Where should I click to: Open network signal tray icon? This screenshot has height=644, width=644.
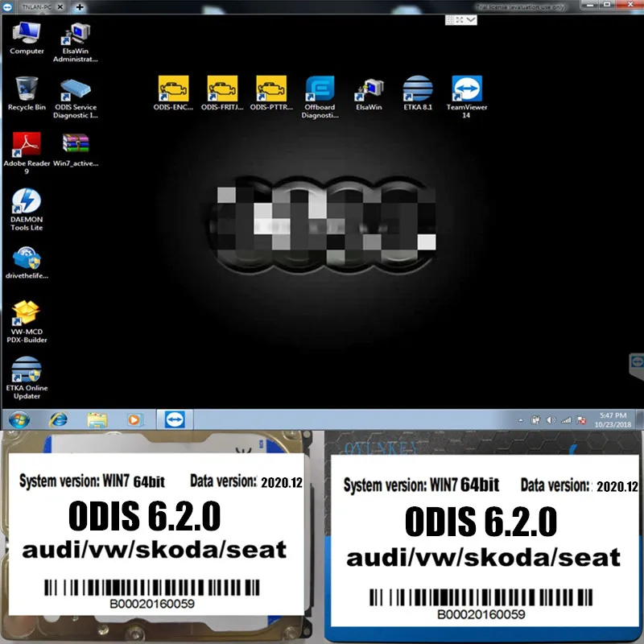click(566, 419)
